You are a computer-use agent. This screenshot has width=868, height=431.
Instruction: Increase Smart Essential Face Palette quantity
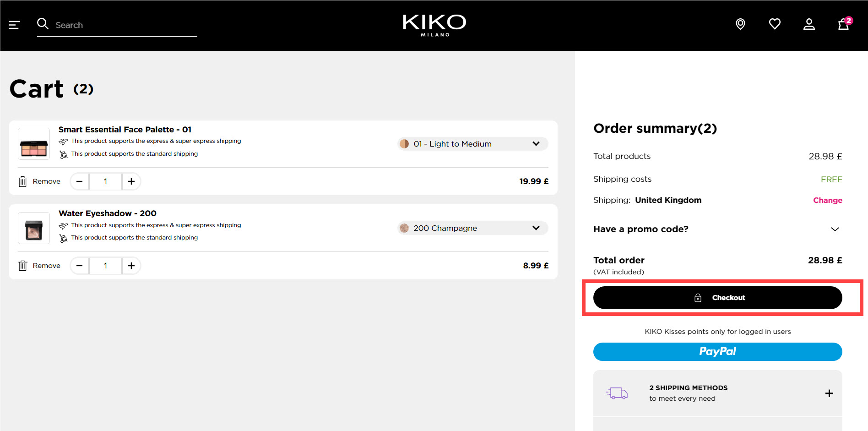tap(131, 181)
